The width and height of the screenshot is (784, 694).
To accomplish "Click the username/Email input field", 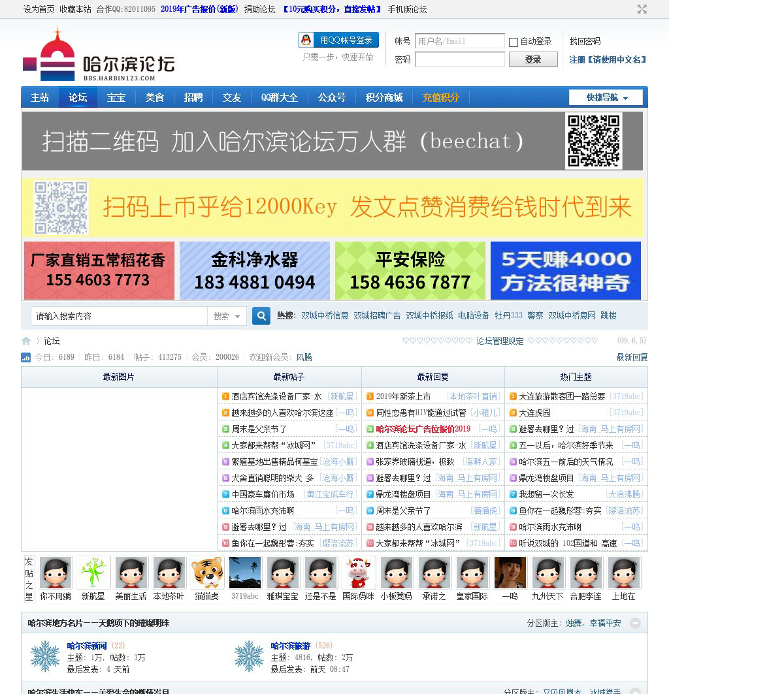I will click(460, 41).
